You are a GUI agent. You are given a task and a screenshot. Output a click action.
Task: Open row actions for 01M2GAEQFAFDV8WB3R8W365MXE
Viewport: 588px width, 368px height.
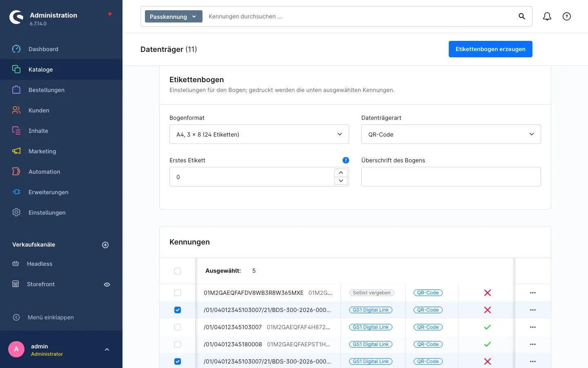point(533,293)
